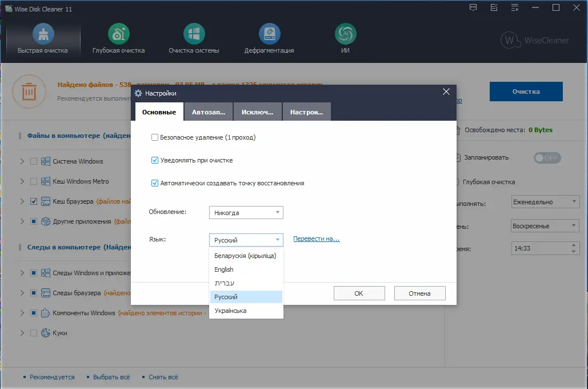Switch to Основные tab
Screen dimensions: 588x389
[159, 112]
